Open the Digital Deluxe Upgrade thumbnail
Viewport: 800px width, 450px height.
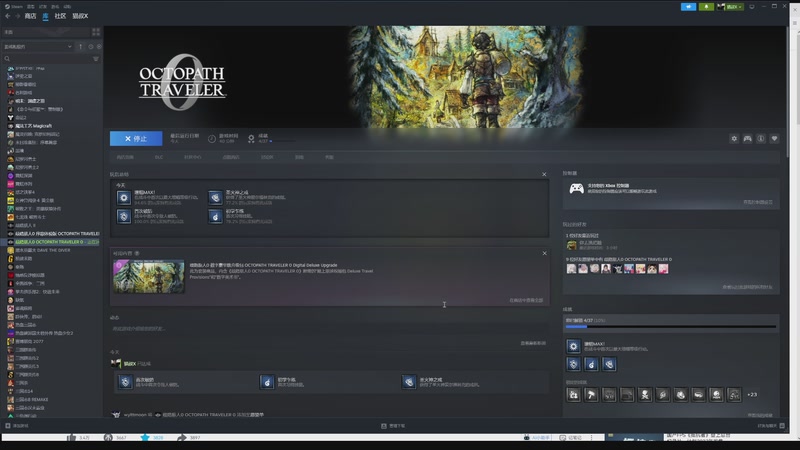point(148,276)
